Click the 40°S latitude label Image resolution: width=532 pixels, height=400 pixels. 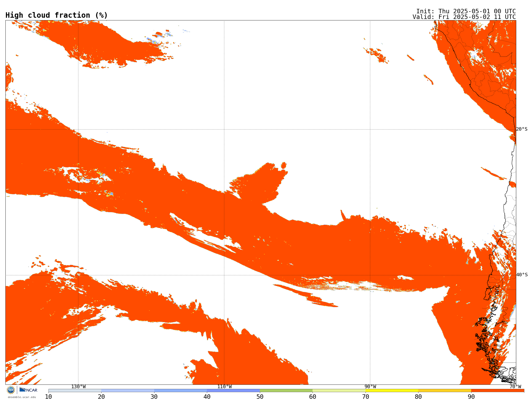point(522,275)
